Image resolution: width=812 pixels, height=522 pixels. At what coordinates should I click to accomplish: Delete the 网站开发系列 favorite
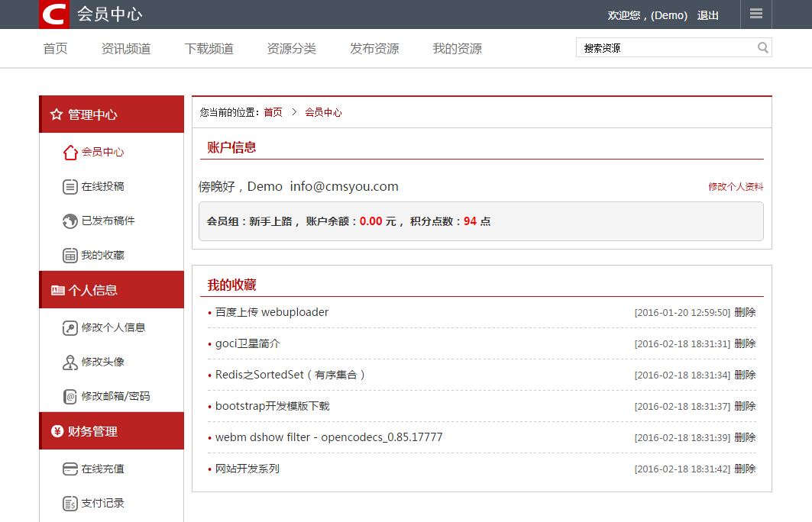click(746, 469)
